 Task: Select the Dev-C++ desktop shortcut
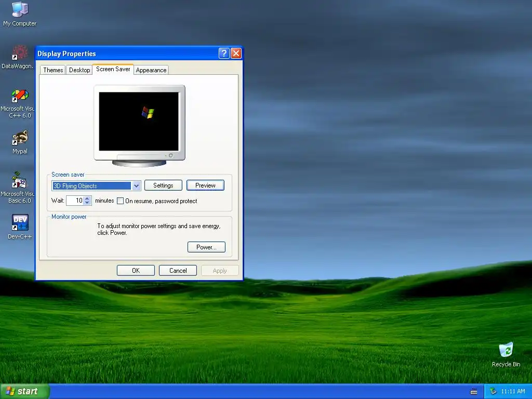tap(20, 227)
